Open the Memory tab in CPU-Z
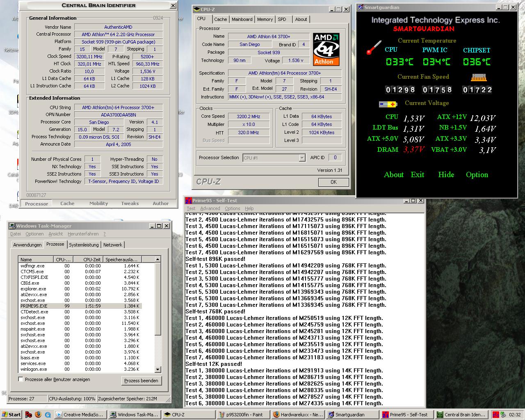The width and height of the screenshot is (525, 420). (x=265, y=19)
